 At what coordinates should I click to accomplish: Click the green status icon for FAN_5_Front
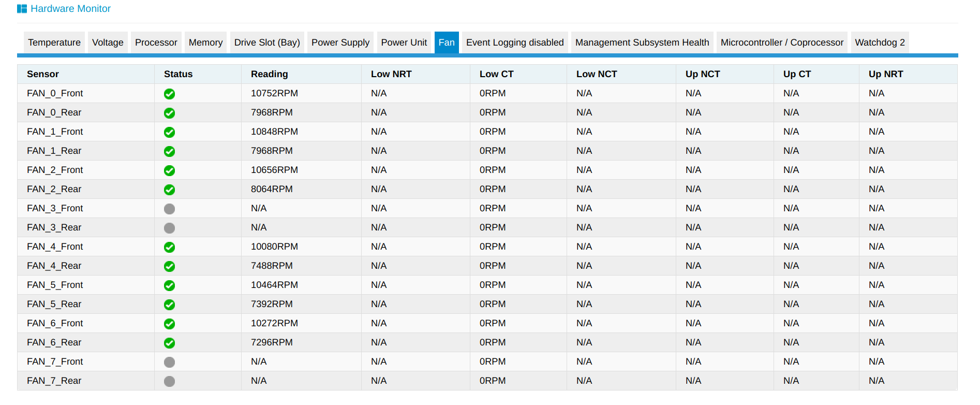(169, 285)
